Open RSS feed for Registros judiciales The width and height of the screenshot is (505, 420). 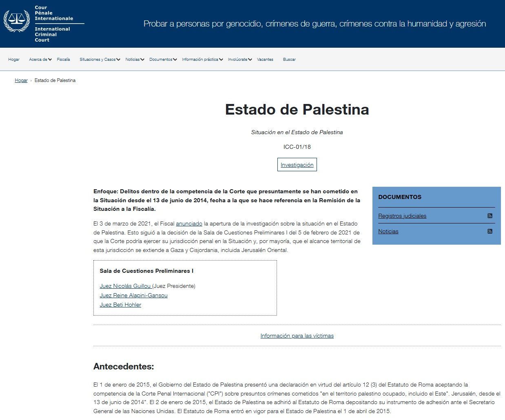490,216
